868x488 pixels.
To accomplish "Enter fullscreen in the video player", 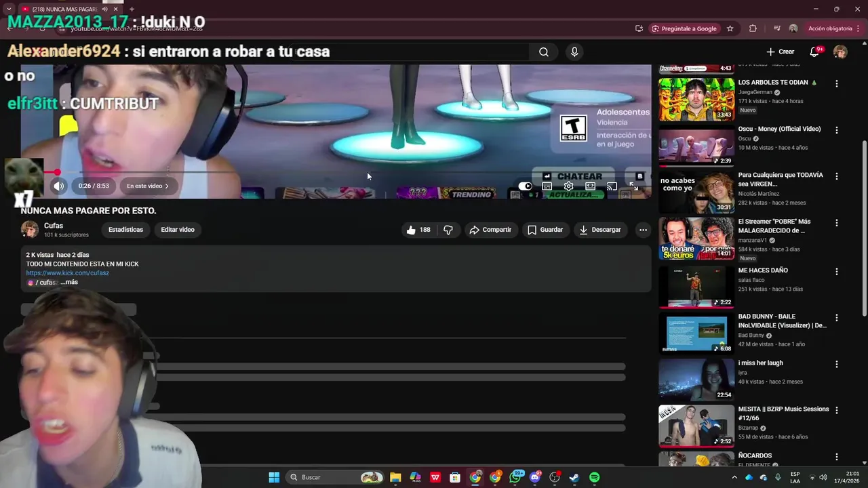I will click(x=633, y=186).
